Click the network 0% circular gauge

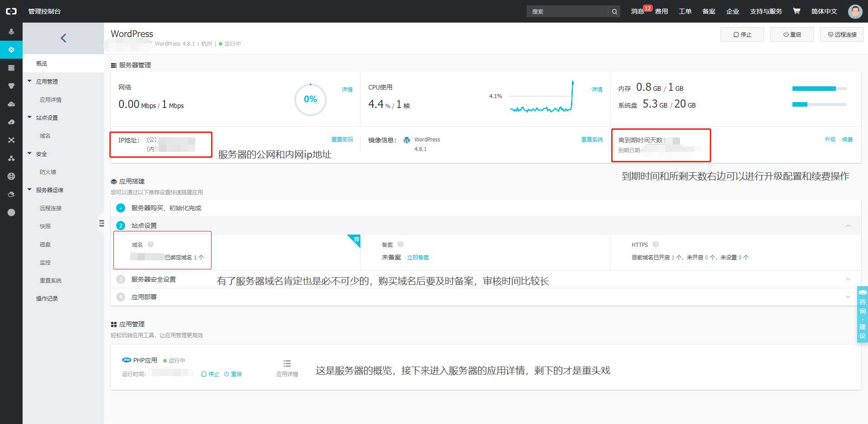[310, 99]
